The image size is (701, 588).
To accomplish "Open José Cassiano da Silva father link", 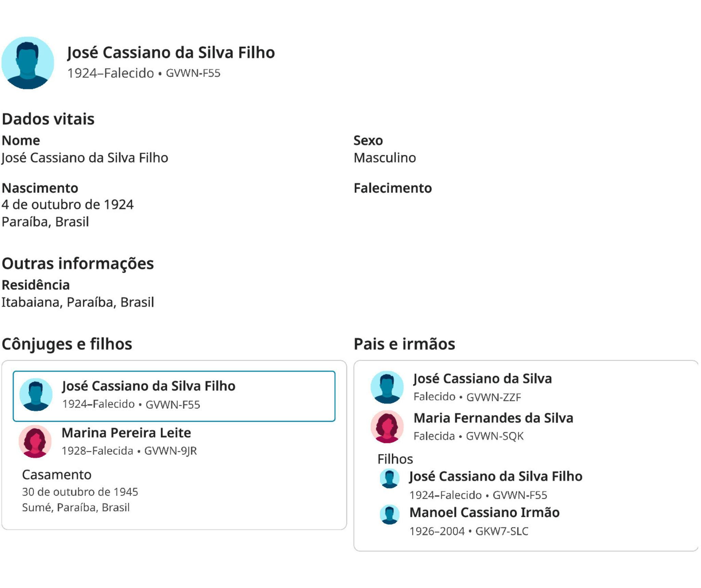I will click(x=483, y=378).
